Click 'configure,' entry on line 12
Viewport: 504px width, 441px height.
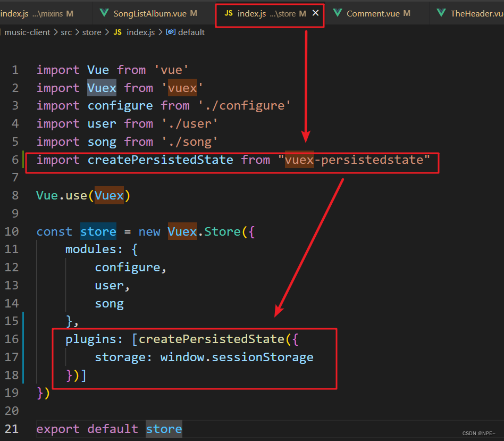pyautogui.click(x=131, y=268)
